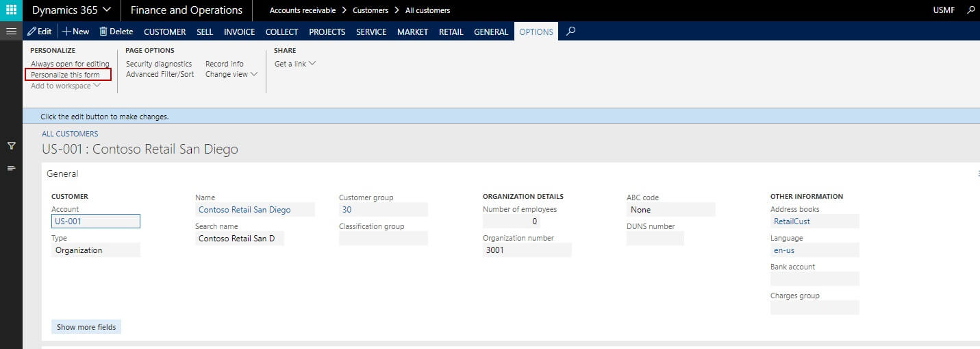Open the Get a link dropdown
Screen dimensions: 980x349
click(295, 64)
